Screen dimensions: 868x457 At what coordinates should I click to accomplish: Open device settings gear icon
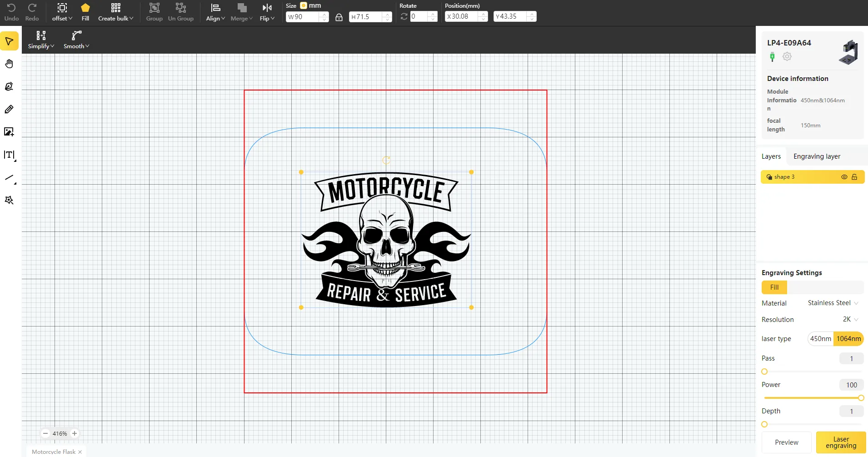tap(787, 56)
